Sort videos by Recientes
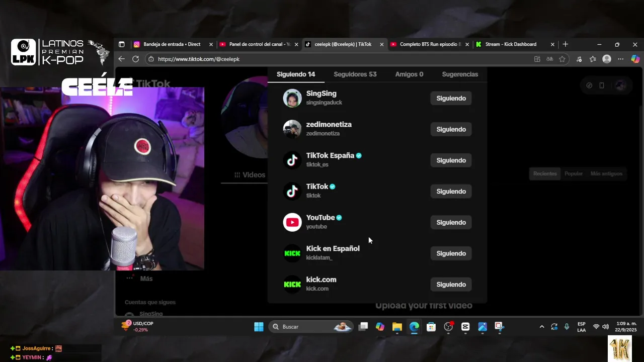Viewport: 644px width, 362px height. (x=545, y=173)
